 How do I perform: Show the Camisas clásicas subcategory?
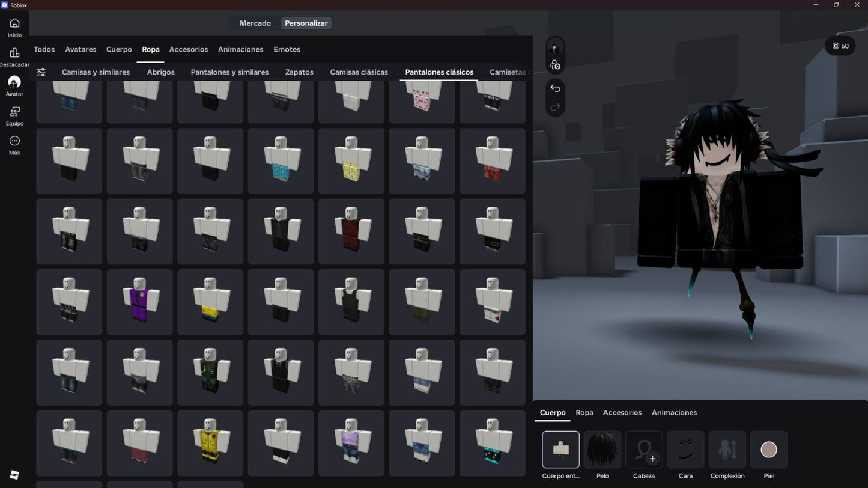[359, 72]
